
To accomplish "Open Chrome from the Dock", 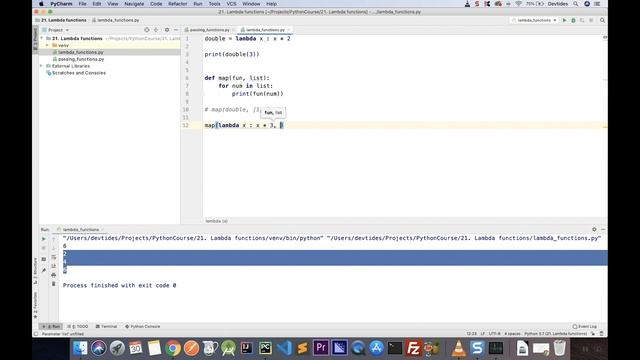I will tap(173, 348).
